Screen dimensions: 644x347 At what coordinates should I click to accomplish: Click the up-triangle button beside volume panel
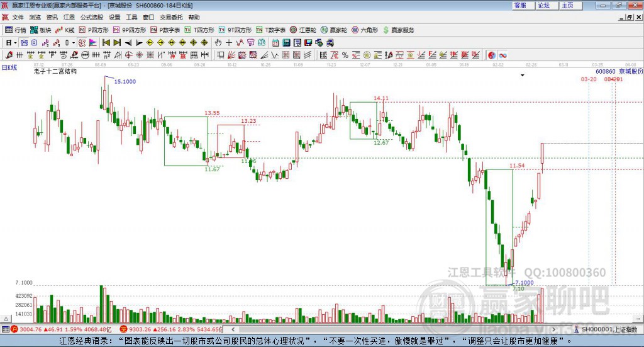(x=6, y=319)
